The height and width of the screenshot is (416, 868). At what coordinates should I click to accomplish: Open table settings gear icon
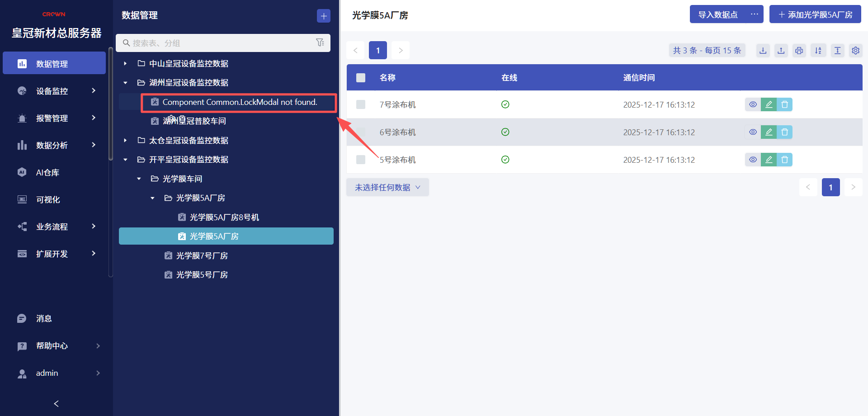click(855, 51)
